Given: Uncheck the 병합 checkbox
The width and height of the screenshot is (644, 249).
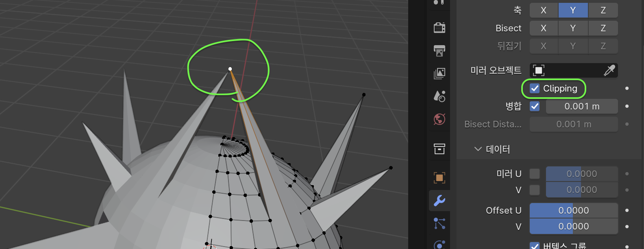Looking at the screenshot, I should [535, 106].
